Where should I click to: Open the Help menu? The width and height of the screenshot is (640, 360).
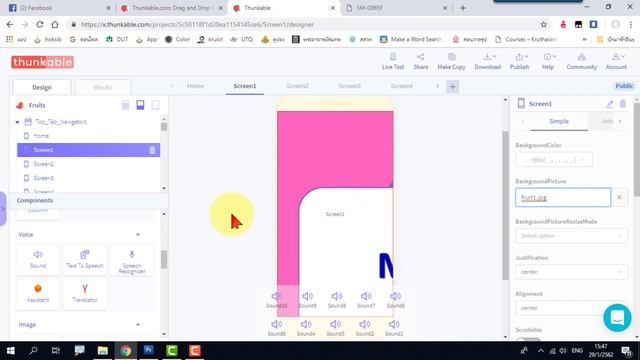(x=548, y=61)
